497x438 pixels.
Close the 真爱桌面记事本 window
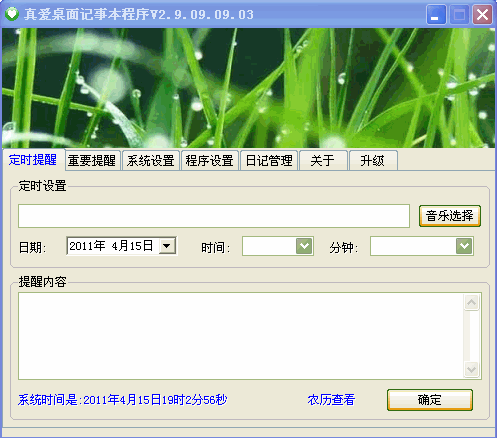(482, 15)
